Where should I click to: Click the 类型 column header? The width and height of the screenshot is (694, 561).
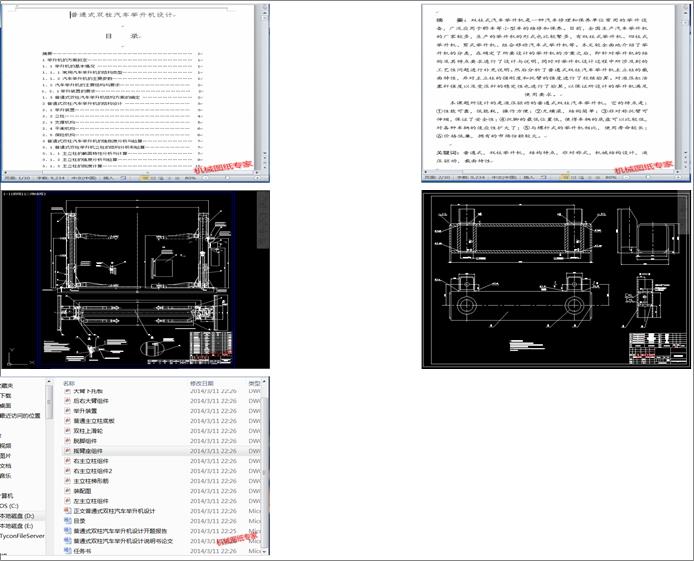[254, 383]
